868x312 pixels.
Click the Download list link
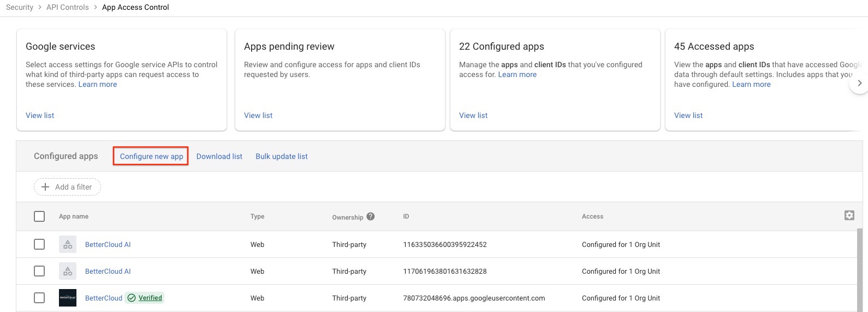(219, 156)
